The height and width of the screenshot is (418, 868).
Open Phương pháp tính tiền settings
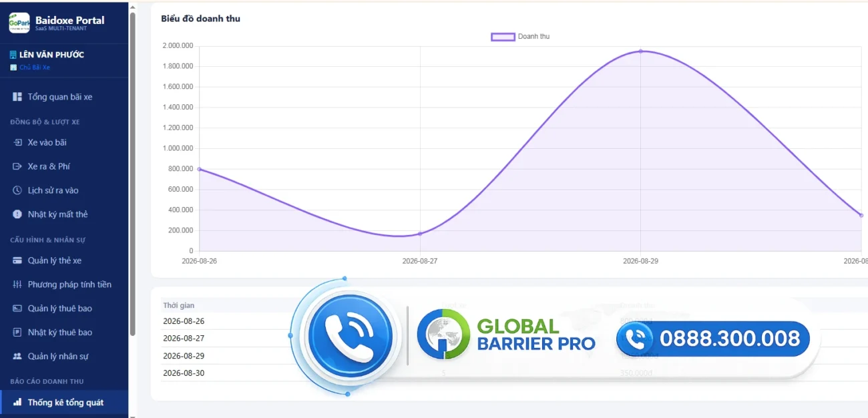point(64,284)
